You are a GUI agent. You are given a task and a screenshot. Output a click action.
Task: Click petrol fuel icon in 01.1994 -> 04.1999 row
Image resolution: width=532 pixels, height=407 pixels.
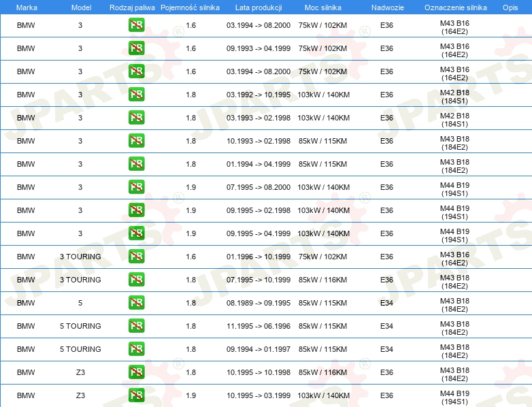point(136,163)
